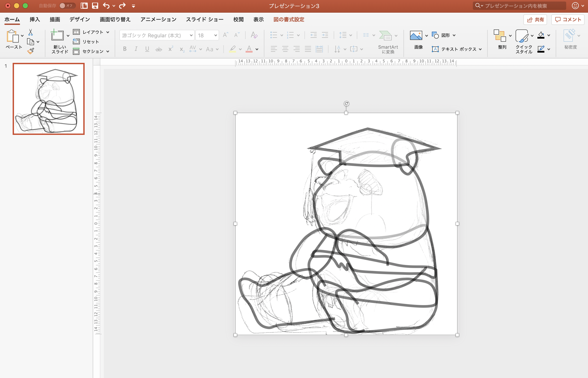The image size is (588, 378).
Task: Click the Format Painter brush icon
Action: 31,51
